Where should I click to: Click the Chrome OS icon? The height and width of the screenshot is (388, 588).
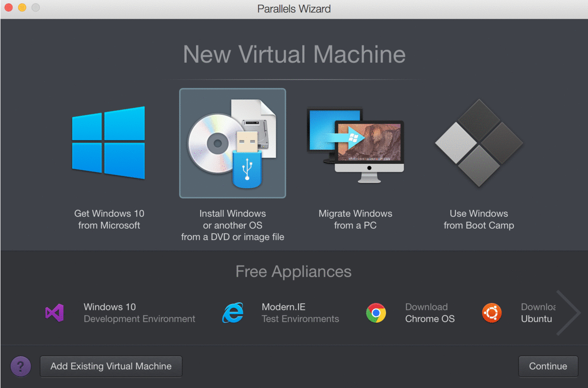376,313
